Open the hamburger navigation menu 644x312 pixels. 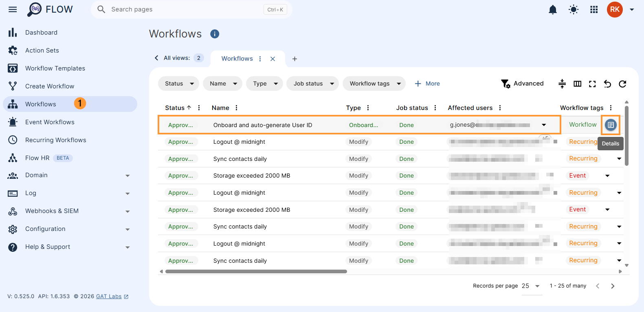[13, 9]
